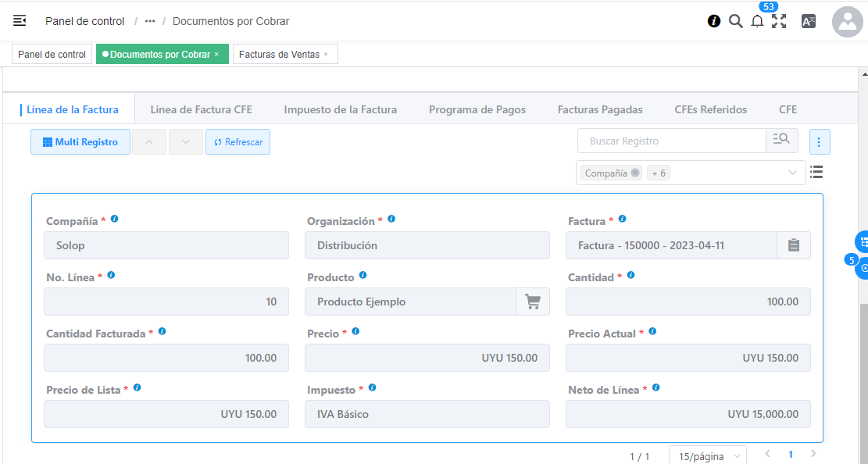
Task: Open the 15/página page size dropdown
Action: pos(707,455)
